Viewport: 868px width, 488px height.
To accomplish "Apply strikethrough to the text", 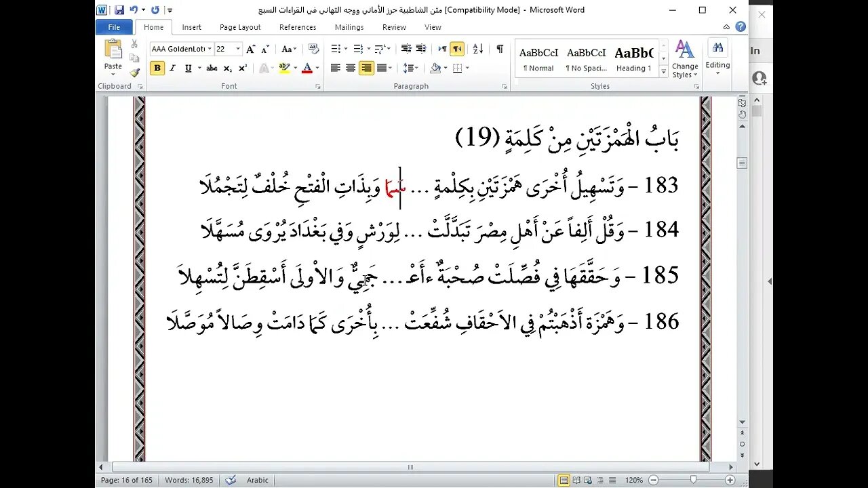I will click(212, 68).
